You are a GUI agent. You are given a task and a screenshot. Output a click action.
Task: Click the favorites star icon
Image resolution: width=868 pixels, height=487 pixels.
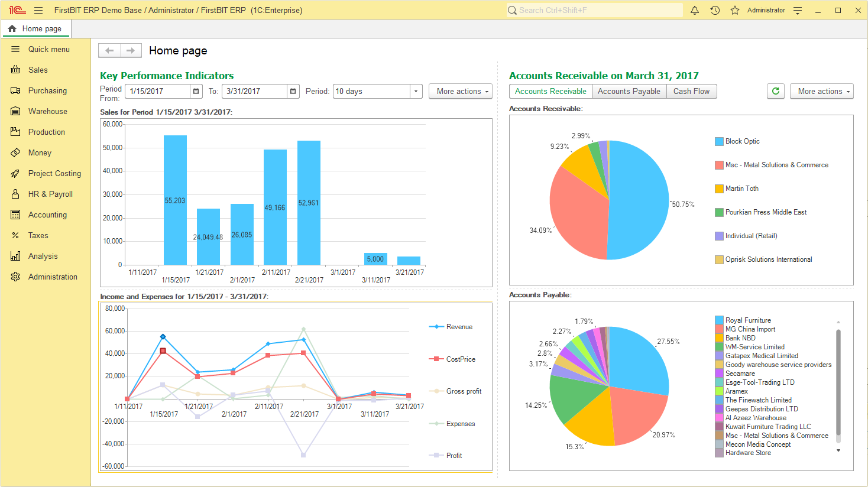[735, 10]
